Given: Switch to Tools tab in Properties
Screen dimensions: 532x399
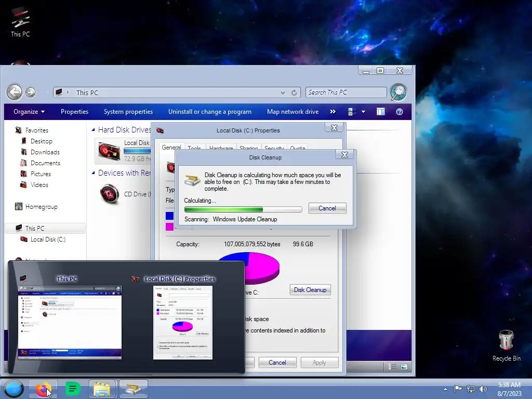Looking at the screenshot, I should (x=194, y=148).
